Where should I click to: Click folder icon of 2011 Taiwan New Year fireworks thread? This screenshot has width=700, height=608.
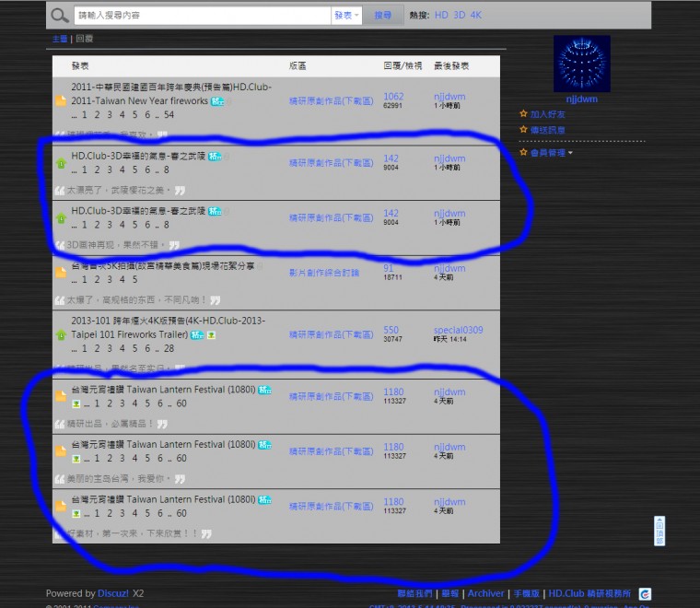pos(61,101)
